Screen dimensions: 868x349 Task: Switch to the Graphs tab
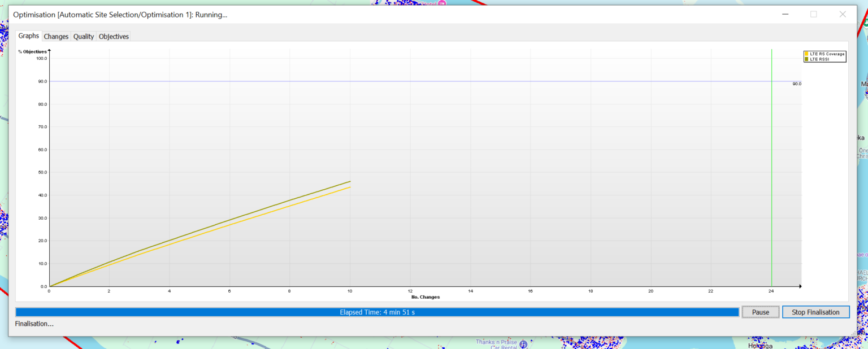[x=28, y=36]
